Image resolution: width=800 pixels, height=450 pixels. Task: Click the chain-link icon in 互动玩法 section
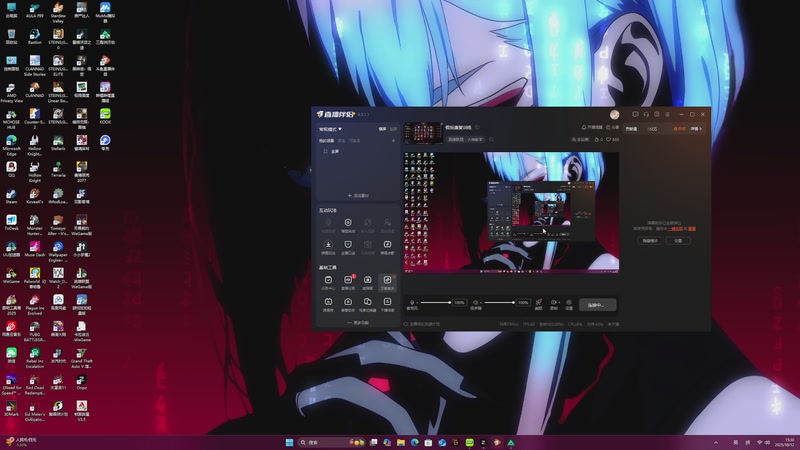[x=367, y=224]
